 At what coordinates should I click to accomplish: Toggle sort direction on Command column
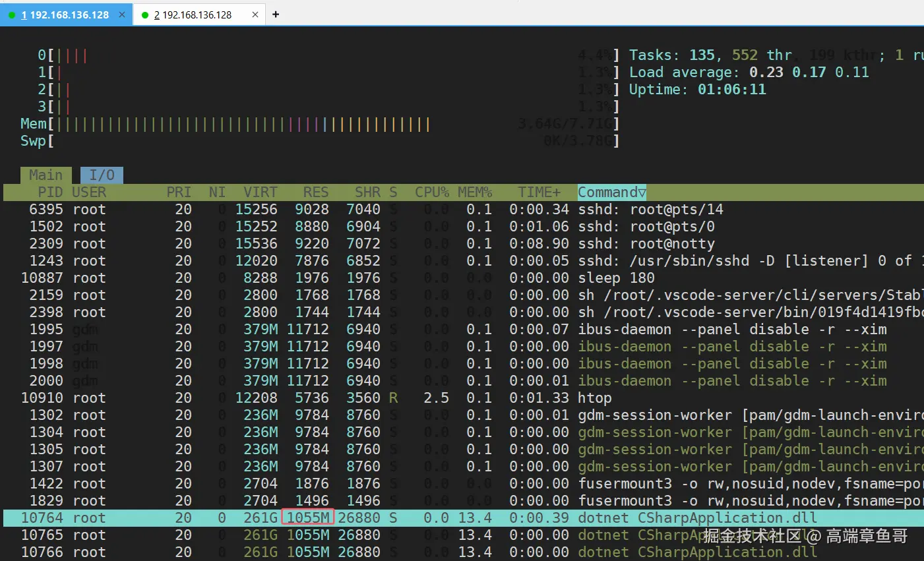point(612,192)
